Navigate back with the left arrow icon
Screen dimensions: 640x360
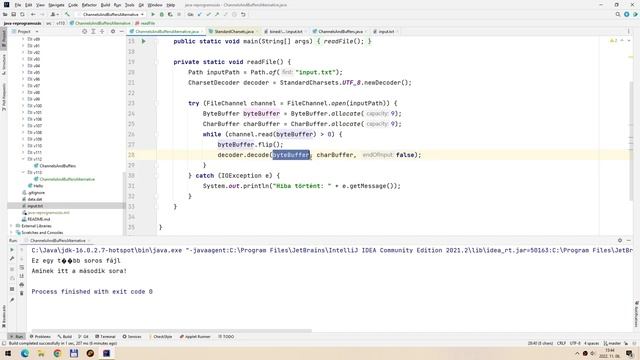(x=33, y=14)
